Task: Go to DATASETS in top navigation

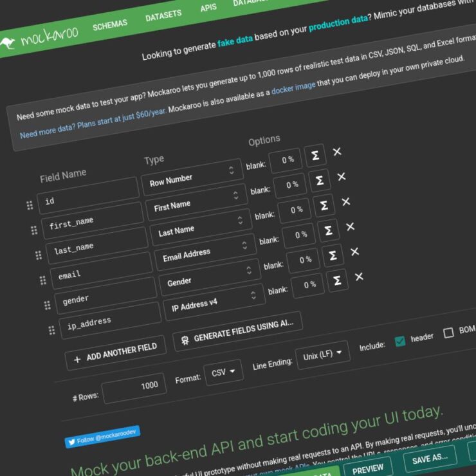Action: (163, 16)
